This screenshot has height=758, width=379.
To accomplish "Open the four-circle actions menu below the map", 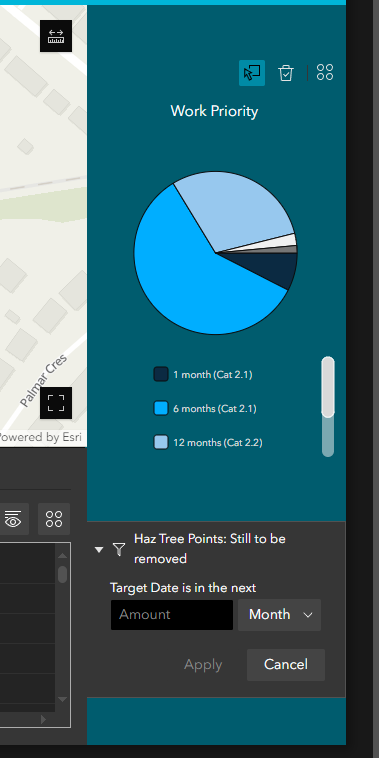I will point(54,519).
